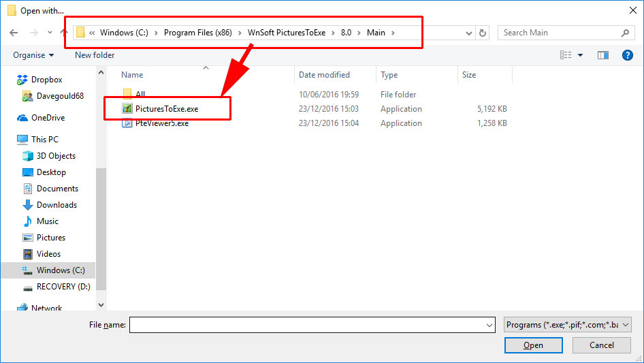
Task: Open Music in the sidebar
Action: tap(48, 221)
